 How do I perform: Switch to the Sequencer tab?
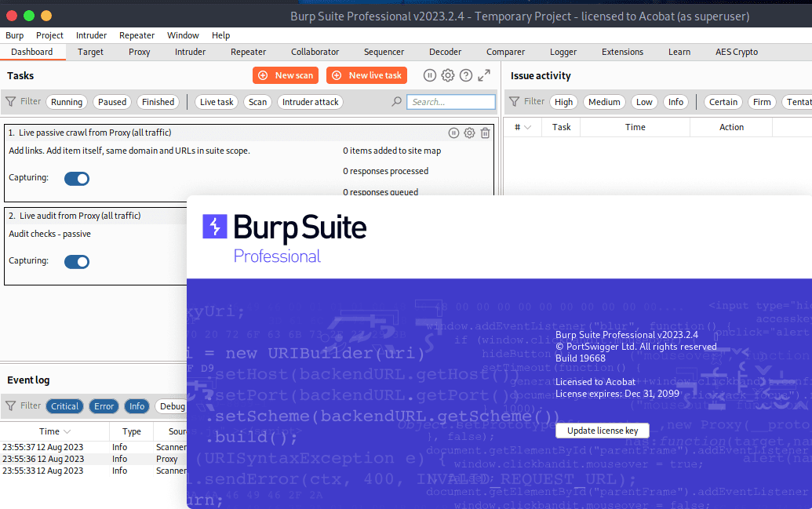pyautogui.click(x=384, y=52)
